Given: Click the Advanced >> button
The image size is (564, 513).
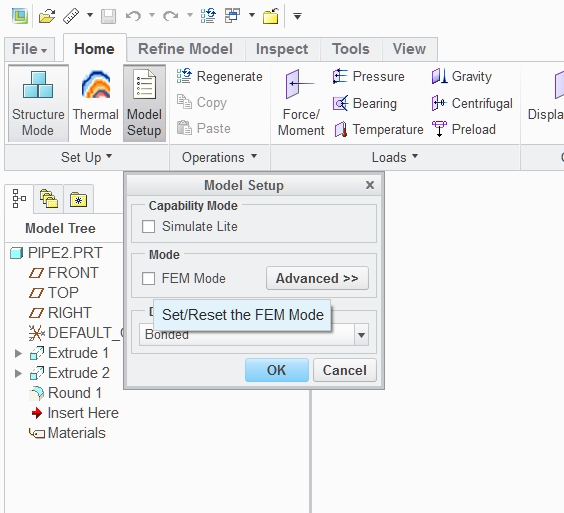Looking at the screenshot, I should pos(317,278).
